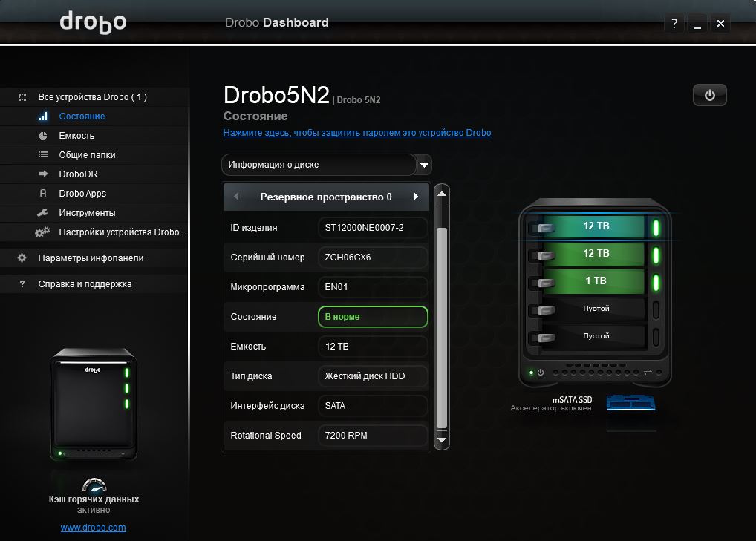Open Параметры инфопанели
The image size is (756, 541).
tap(91, 258)
